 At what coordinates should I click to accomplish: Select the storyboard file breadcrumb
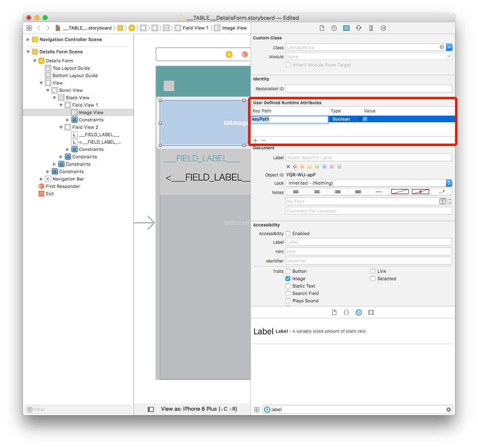point(83,28)
